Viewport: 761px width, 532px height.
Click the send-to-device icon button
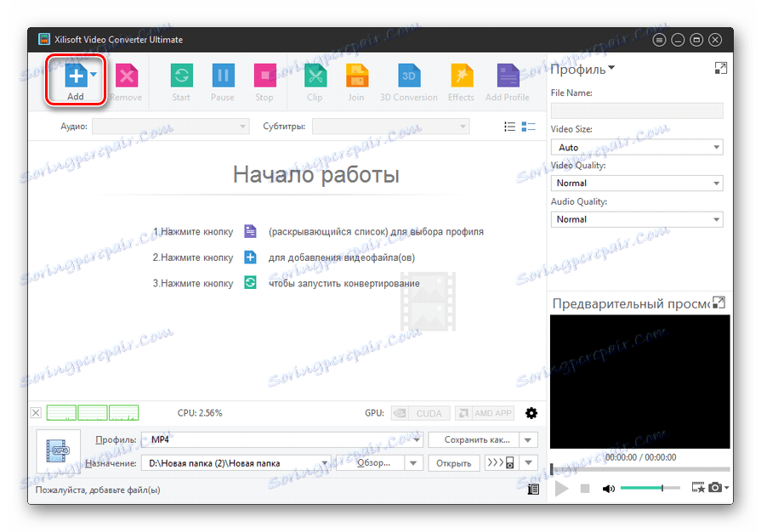[x=502, y=462]
